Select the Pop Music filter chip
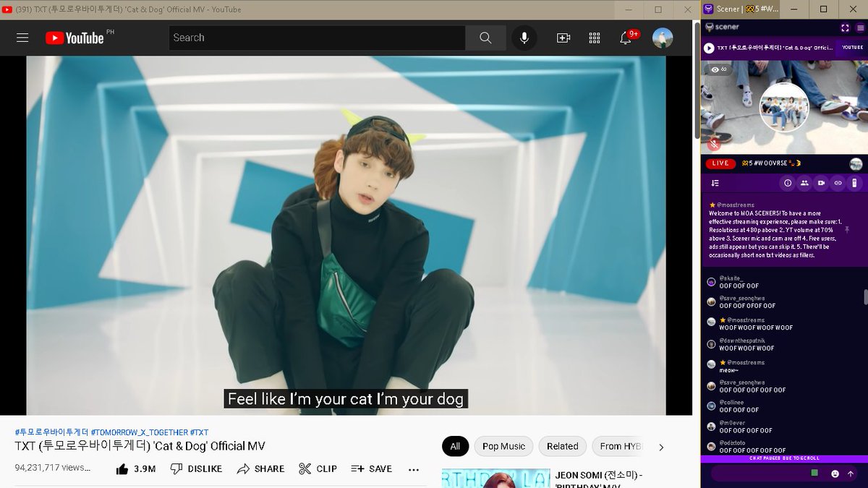 point(503,446)
